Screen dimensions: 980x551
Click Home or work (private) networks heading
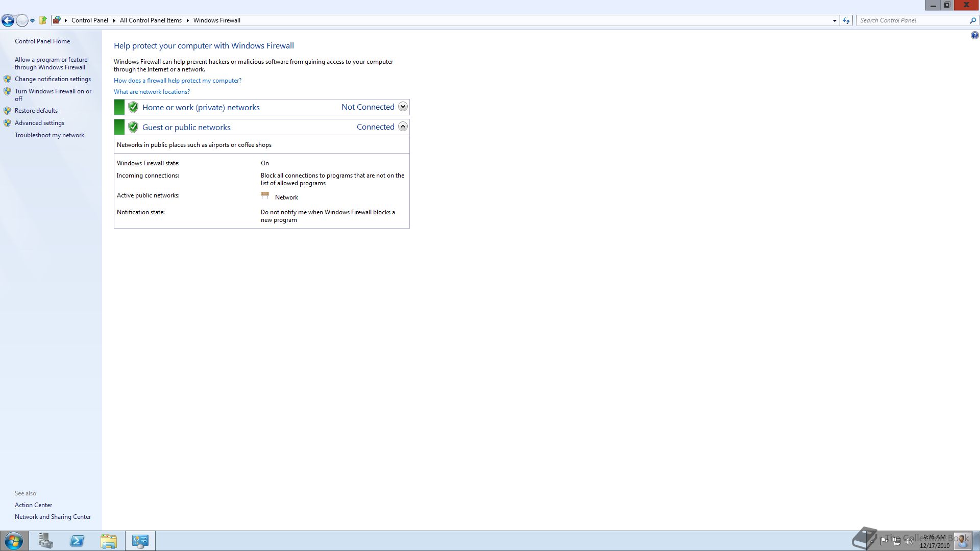tap(201, 107)
